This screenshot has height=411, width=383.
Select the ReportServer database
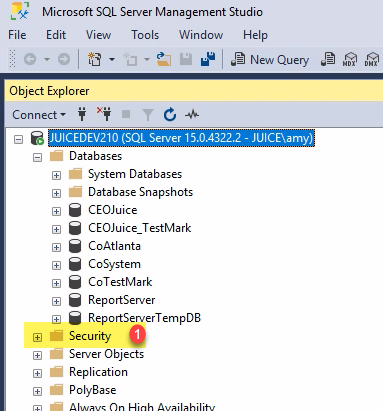pos(122,300)
